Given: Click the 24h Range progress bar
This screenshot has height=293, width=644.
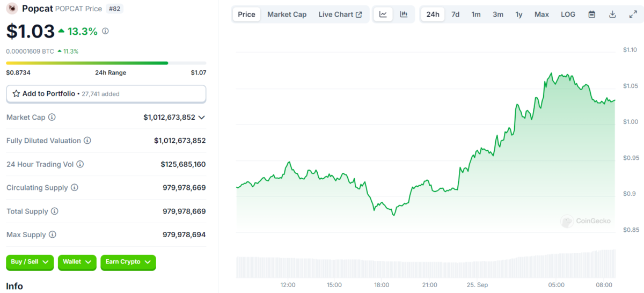Looking at the screenshot, I should coord(106,63).
